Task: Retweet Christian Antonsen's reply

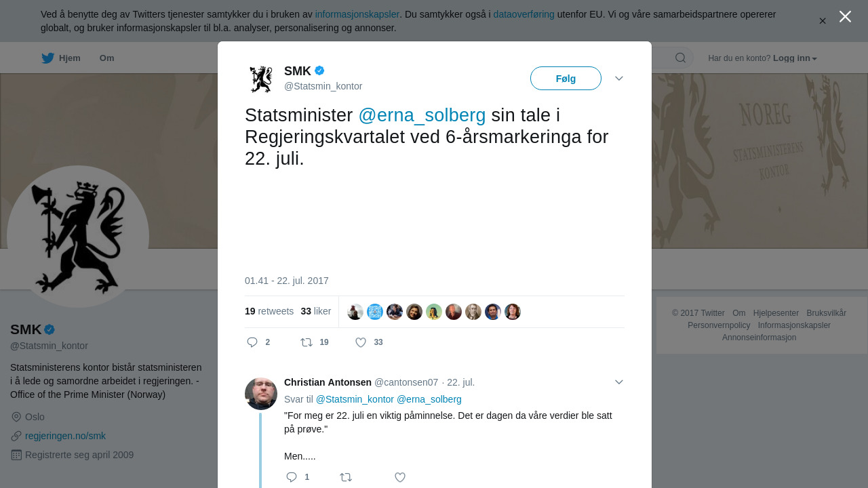Action: click(346, 477)
